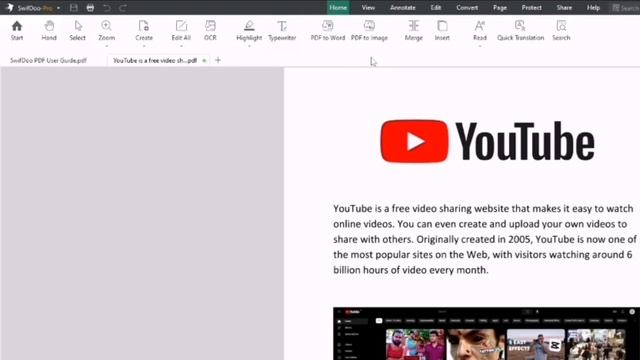
Task: Click the Save icon in title bar
Action: [x=74, y=7]
